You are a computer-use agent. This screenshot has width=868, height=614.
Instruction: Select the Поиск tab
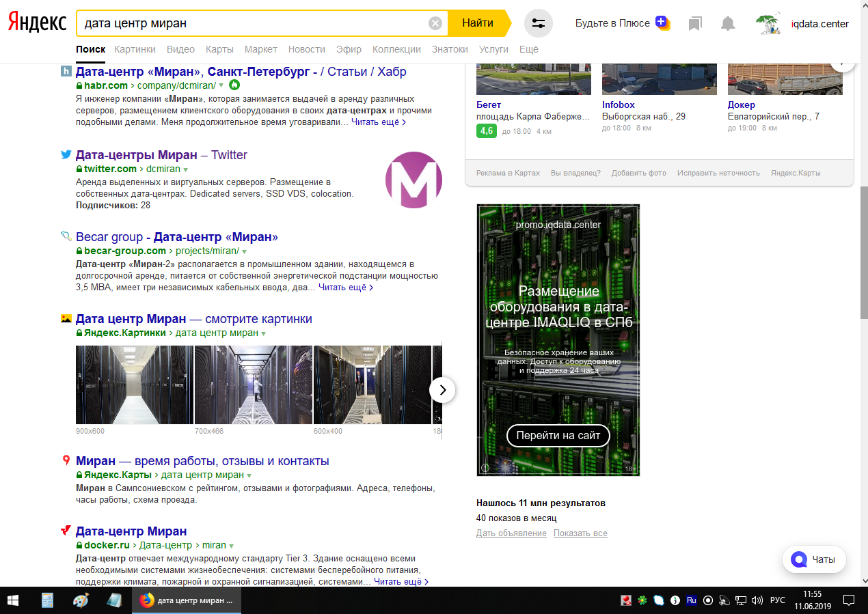click(91, 49)
